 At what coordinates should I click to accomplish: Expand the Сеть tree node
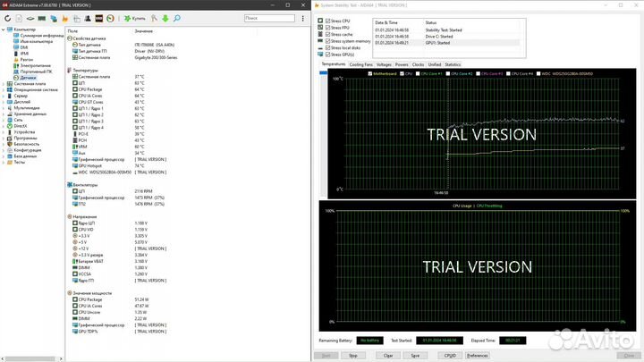pyautogui.click(x=4, y=120)
